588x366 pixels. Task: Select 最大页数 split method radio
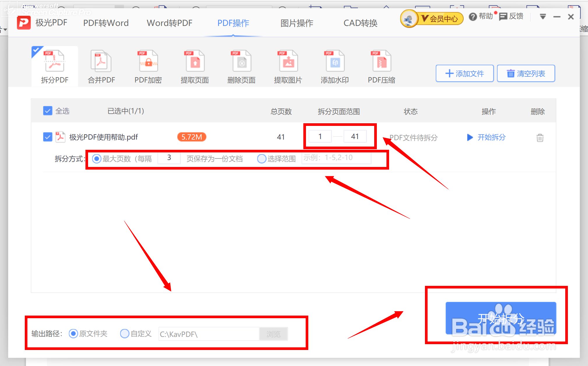(x=97, y=159)
